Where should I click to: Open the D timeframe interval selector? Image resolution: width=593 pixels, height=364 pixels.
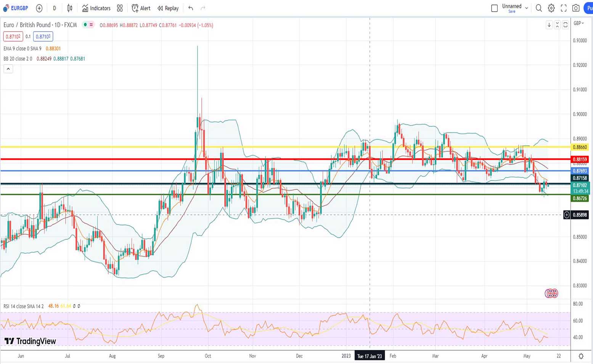[x=55, y=8]
